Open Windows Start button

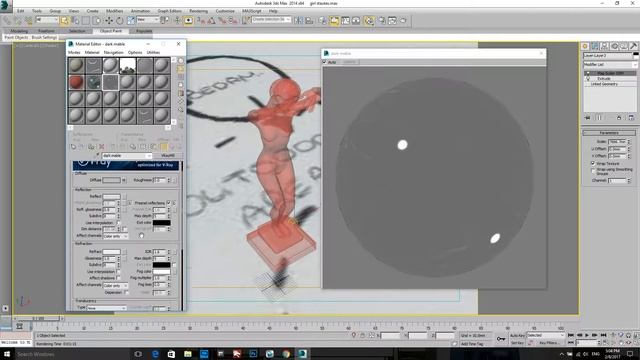click(7, 354)
